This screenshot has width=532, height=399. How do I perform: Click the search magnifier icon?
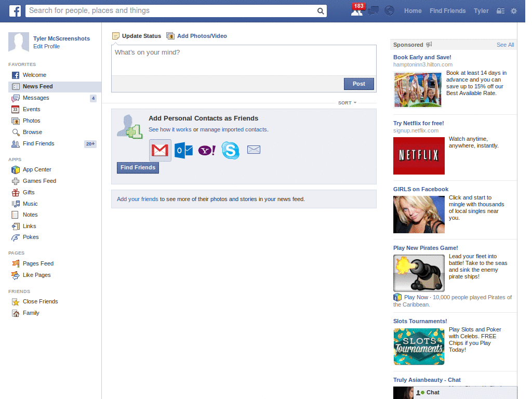pos(320,11)
